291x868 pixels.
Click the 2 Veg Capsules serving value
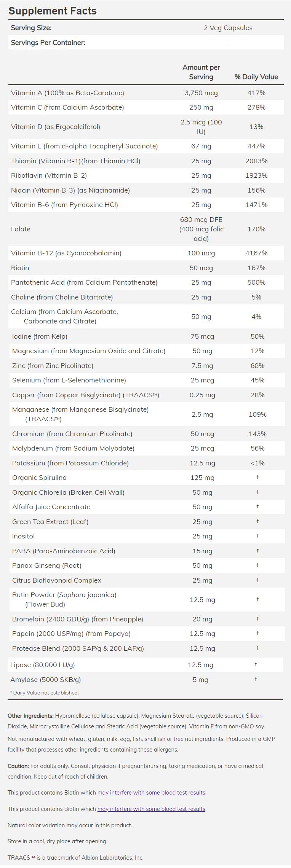(x=228, y=28)
